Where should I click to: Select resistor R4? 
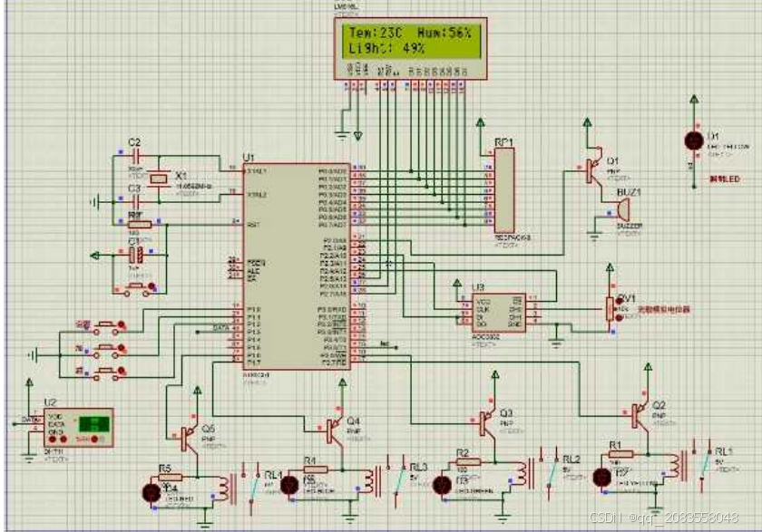click(316, 469)
